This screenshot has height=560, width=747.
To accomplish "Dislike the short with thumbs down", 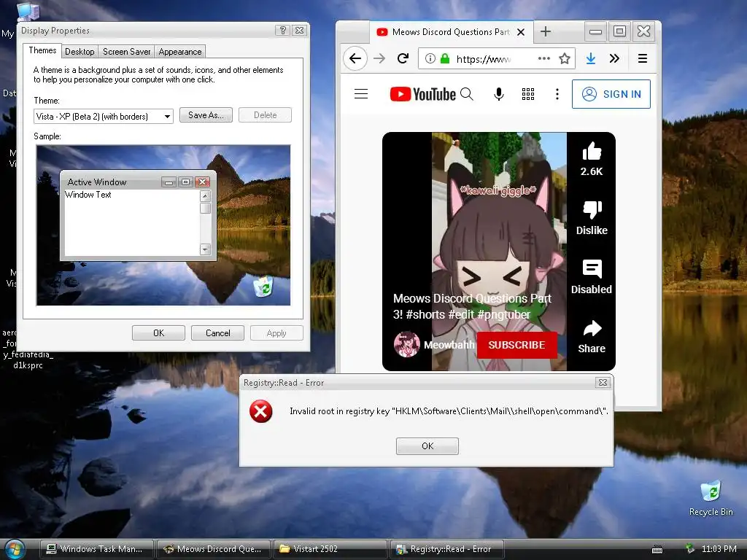I will click(592, 211).
